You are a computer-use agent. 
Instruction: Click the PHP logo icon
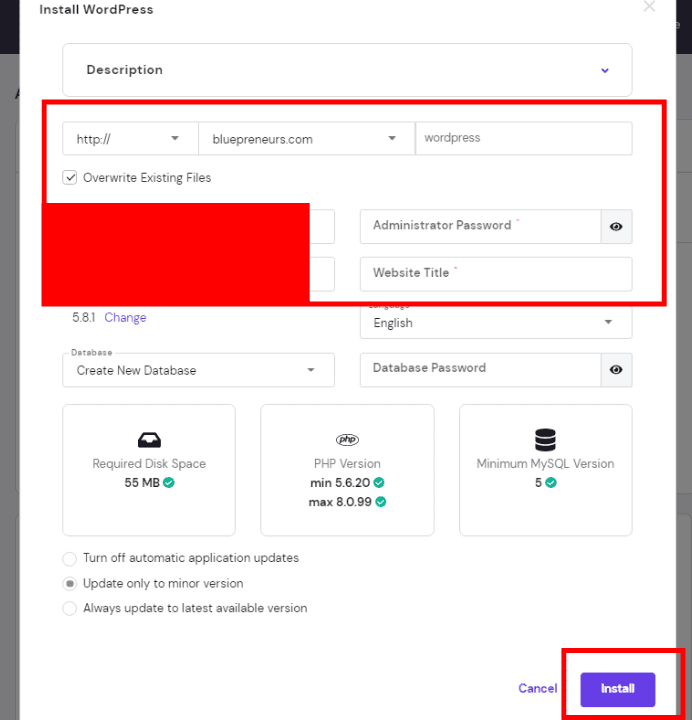[347, 440]
